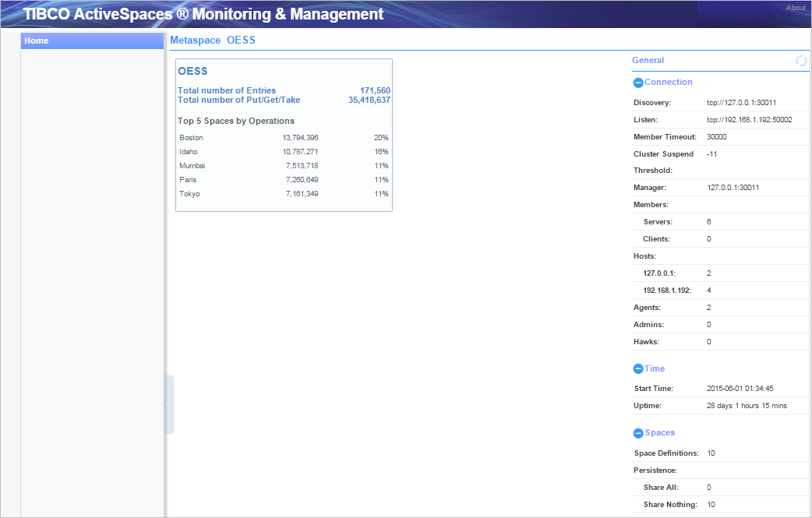Select the Boston space row
The image size is (812, 518).
(284, 138)
